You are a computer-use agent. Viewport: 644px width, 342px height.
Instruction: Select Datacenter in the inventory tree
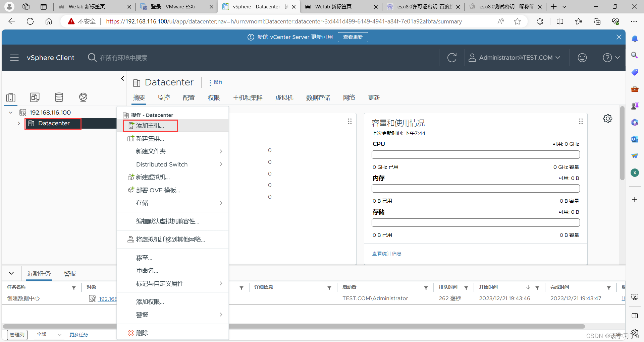[x=54, y=123]
